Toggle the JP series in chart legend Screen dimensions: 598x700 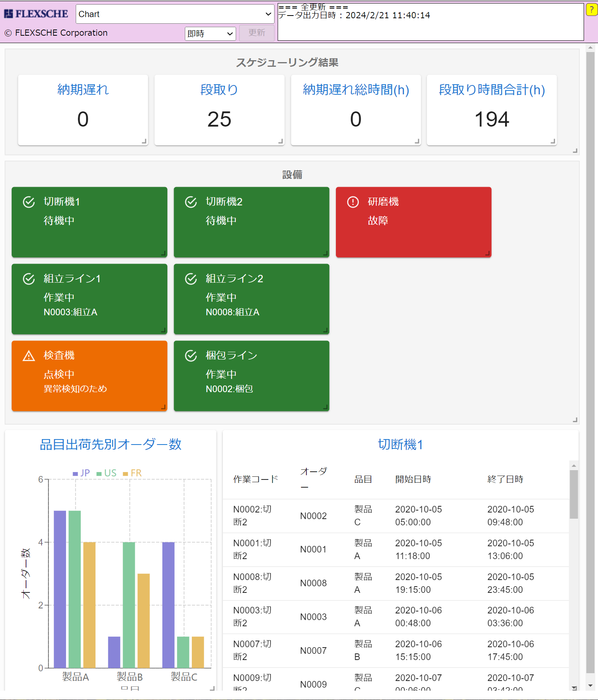(81, 473)
